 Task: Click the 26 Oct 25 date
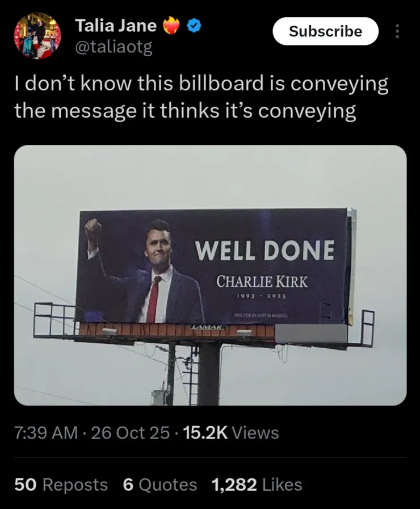click(x=130, y=433)
